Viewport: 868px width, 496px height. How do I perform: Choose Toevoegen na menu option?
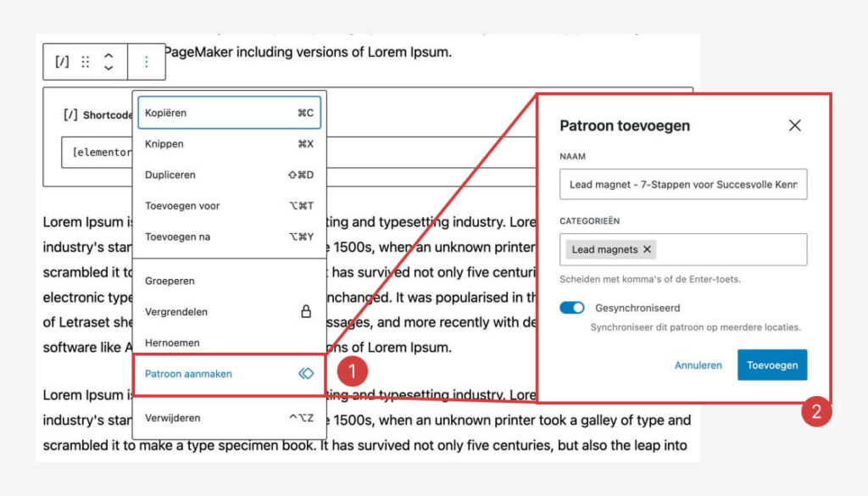(229, 237)
